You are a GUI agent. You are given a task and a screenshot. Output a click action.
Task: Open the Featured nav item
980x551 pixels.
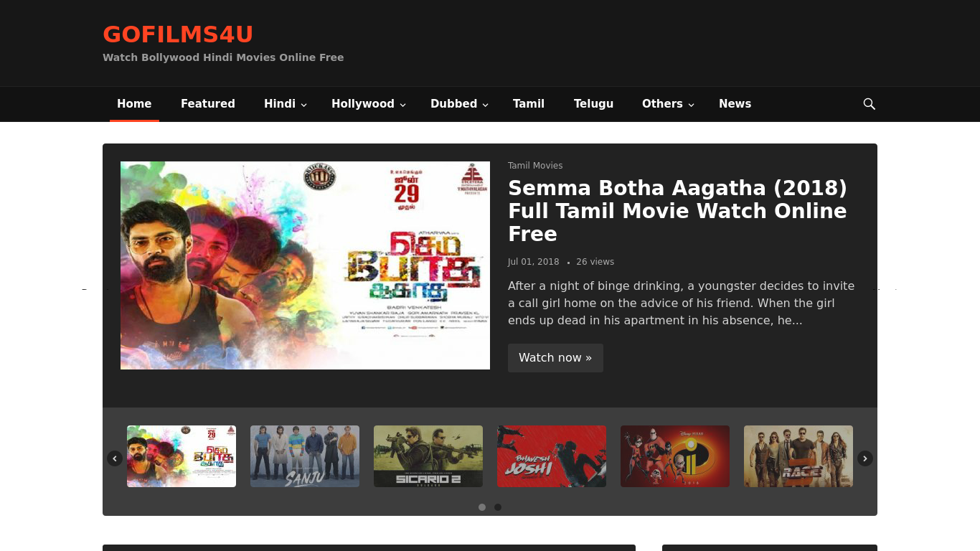tap(208, 104)
